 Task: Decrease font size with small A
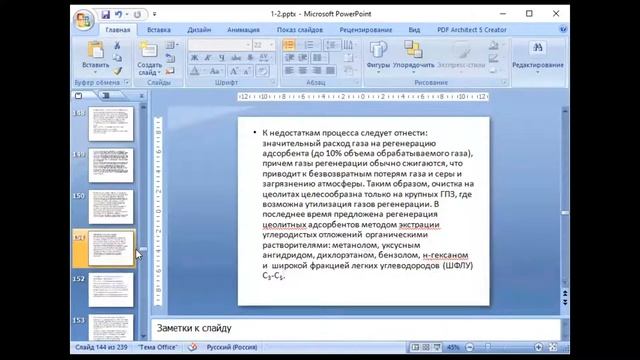(247, 71)
